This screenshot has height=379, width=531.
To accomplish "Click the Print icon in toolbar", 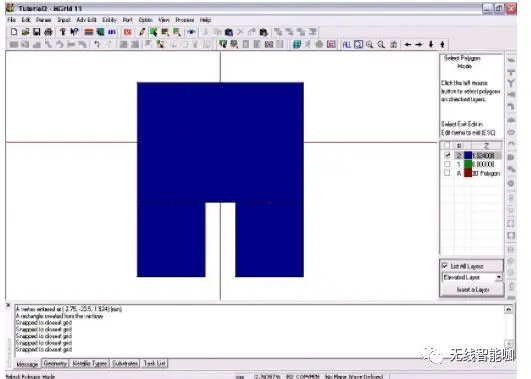I will point(48,32).
